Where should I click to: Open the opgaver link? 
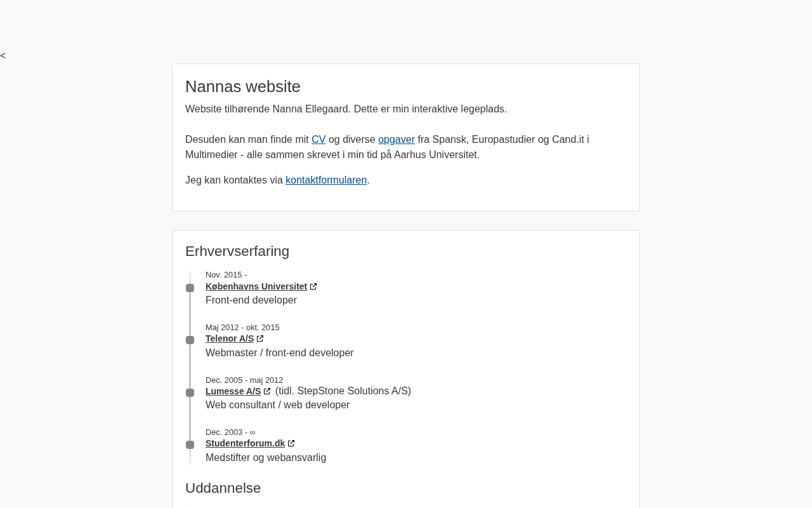click(x=396, y=140)
